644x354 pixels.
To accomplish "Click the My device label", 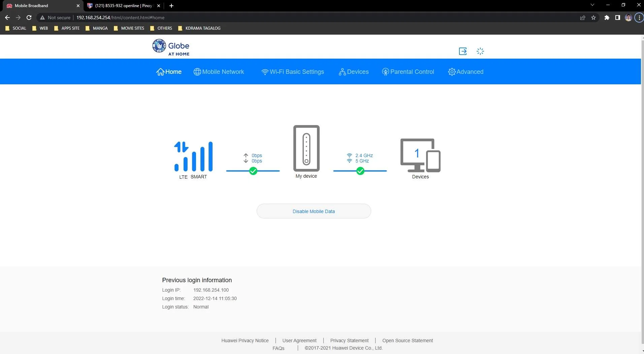I will (306, 176).
